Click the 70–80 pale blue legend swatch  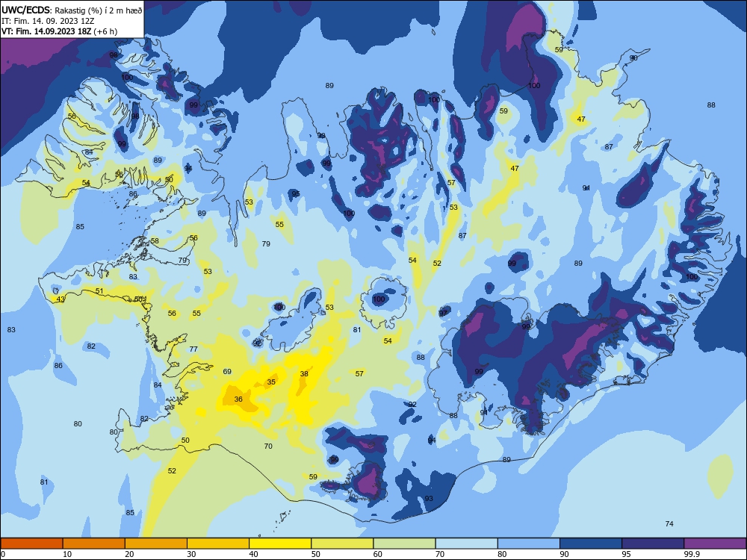click(x=466, y=544)
